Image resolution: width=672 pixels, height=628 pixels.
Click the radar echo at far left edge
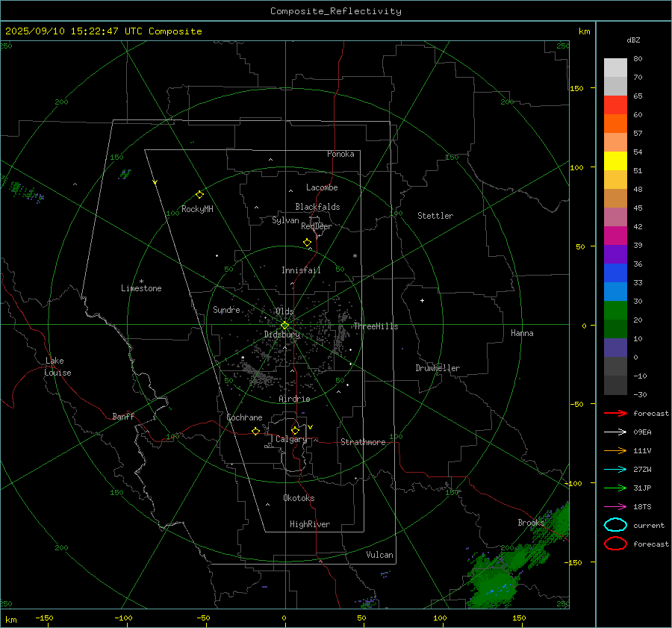click(22, 189)
